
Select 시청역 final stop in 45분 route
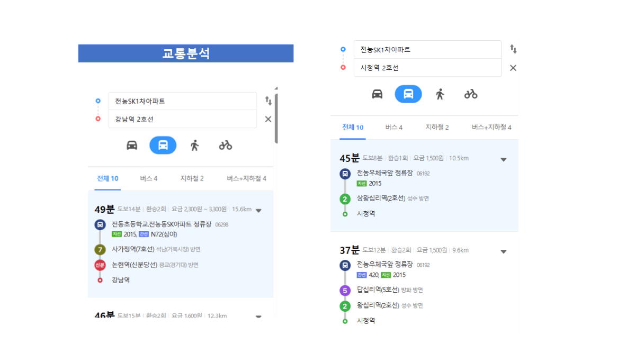point(366,214)
